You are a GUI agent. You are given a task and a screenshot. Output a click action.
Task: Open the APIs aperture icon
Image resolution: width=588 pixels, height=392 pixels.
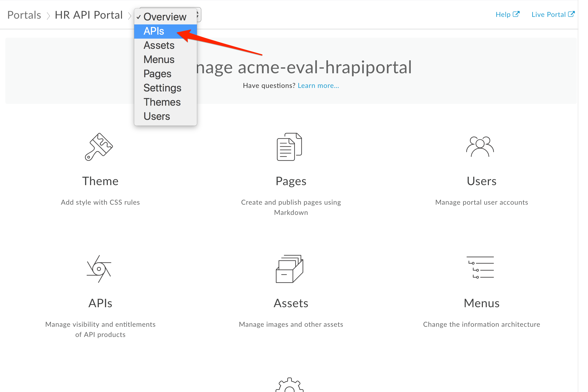(99, 269)
